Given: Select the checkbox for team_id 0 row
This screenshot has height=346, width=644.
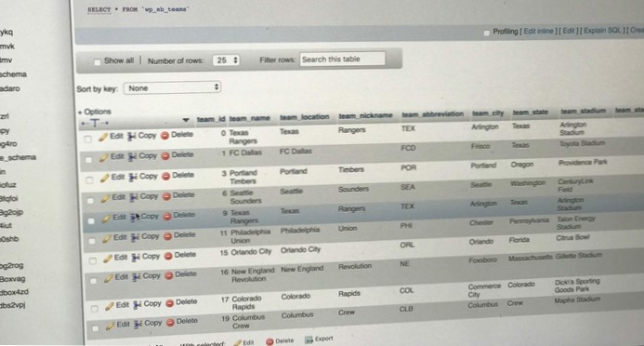Looking at the screenshot, I should click(87, 140).
